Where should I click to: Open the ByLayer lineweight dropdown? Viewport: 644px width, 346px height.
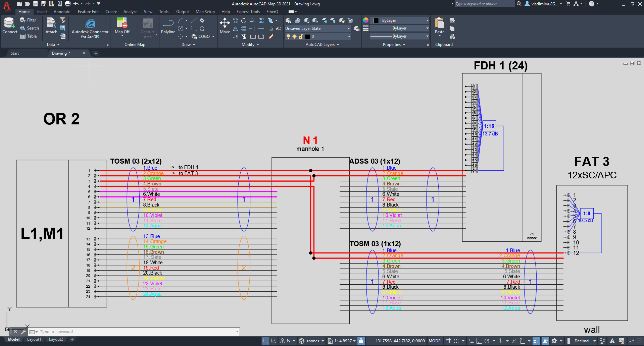point(399,28)
